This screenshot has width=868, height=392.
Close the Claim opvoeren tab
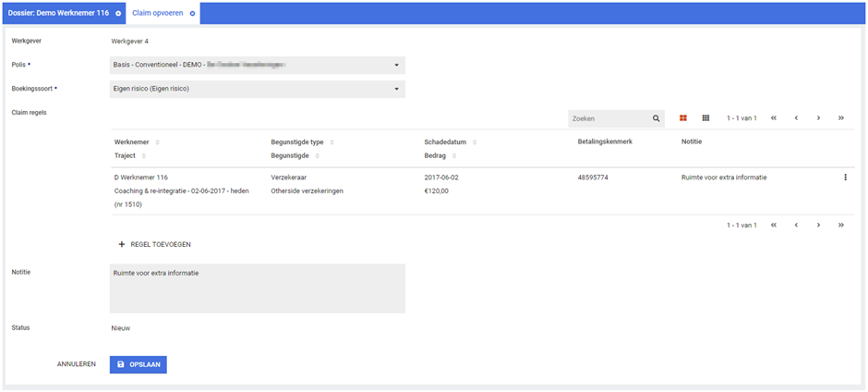coord(192,14)
